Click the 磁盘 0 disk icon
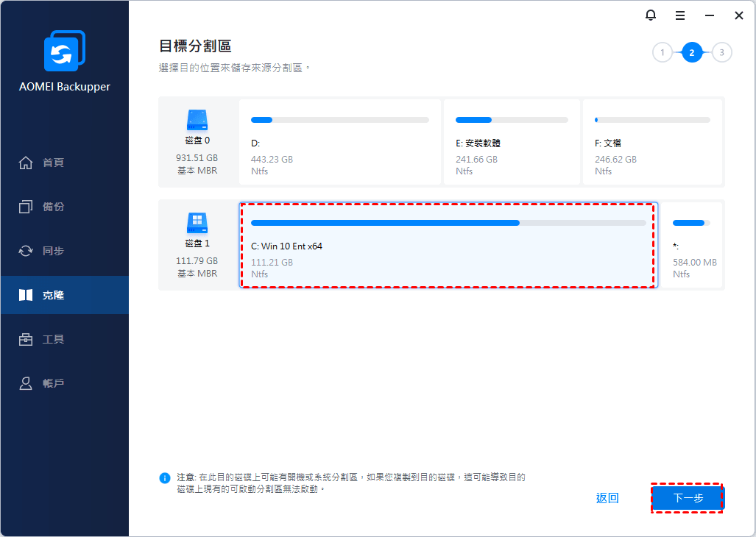 tap(197, 121)
